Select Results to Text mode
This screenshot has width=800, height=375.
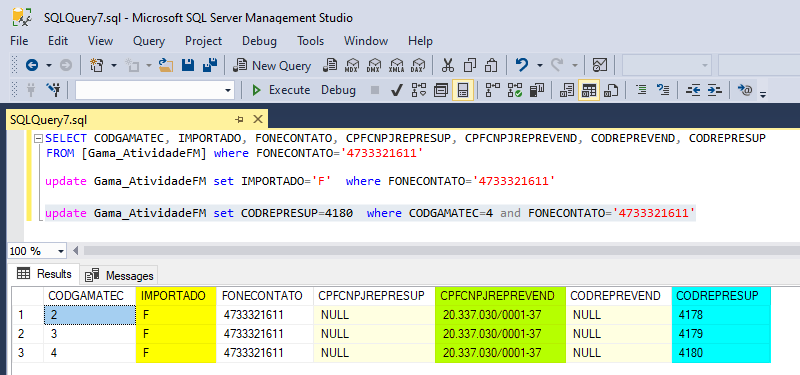coord(566,90)
